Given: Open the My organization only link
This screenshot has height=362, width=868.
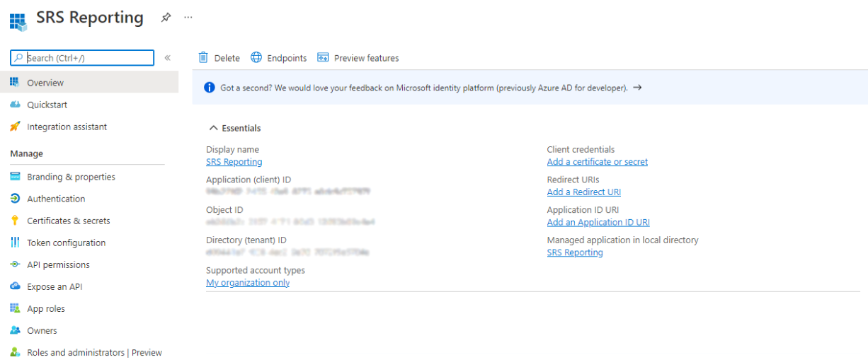Looking at the screenshot, I should pos(248,283).
